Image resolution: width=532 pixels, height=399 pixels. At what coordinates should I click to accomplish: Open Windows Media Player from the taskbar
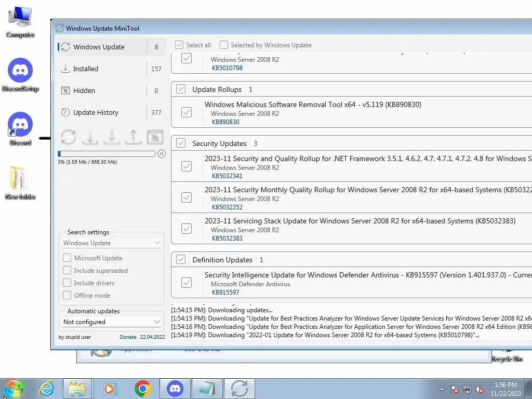[x=109, y=389]
